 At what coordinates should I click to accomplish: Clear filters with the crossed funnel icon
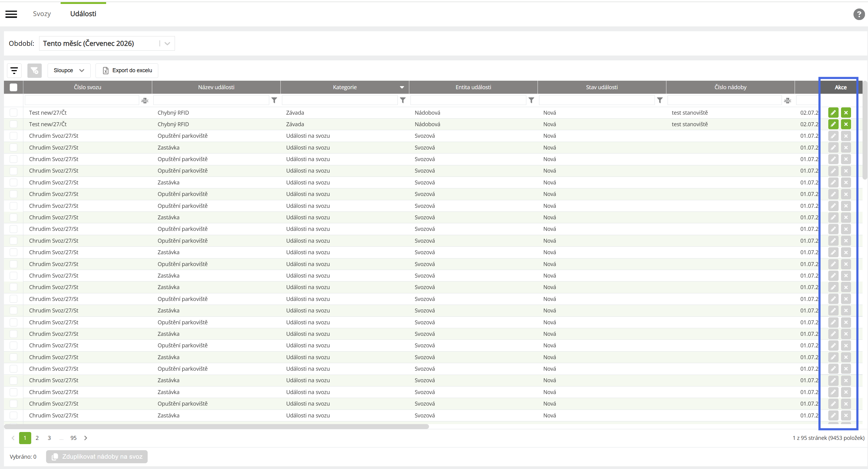coord(34,70)
